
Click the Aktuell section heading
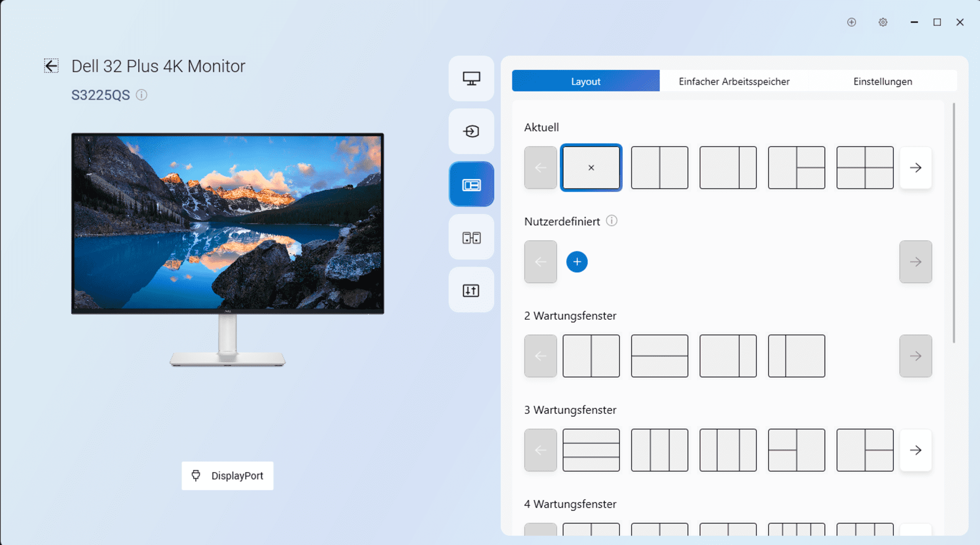pyautogui.click(x=542, y=127)
